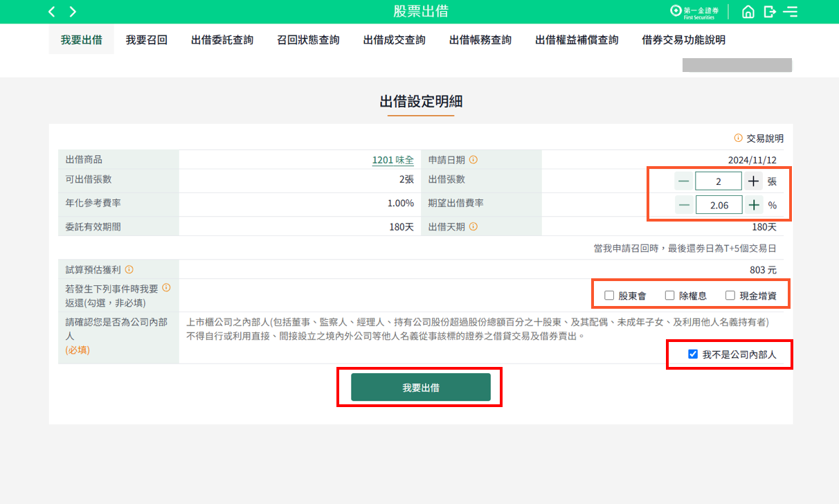Decrease 出借張數 with minus button
Viewport: 839px width, 504px height.
click(x=683, y=181)
